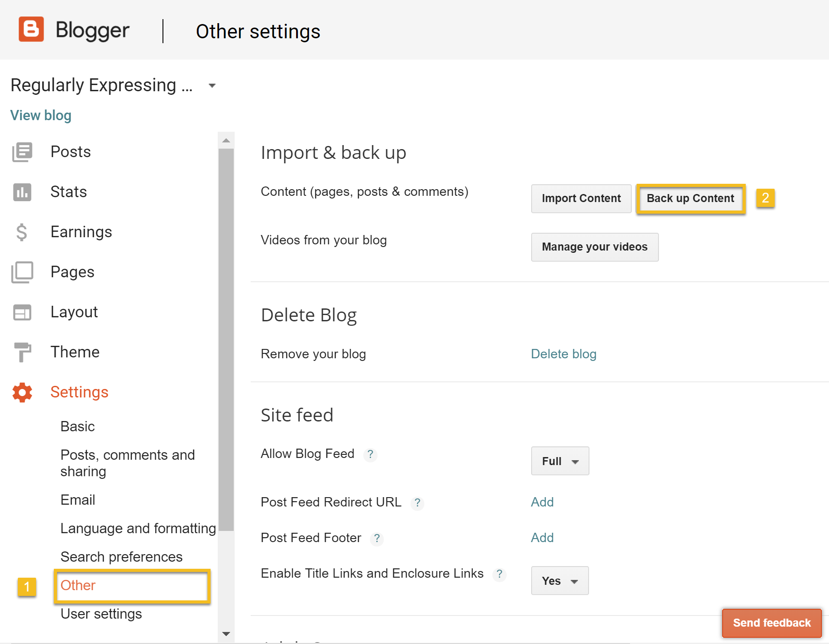
Task: Open the Posts icon in sidebar
Action: coord(22,152)
